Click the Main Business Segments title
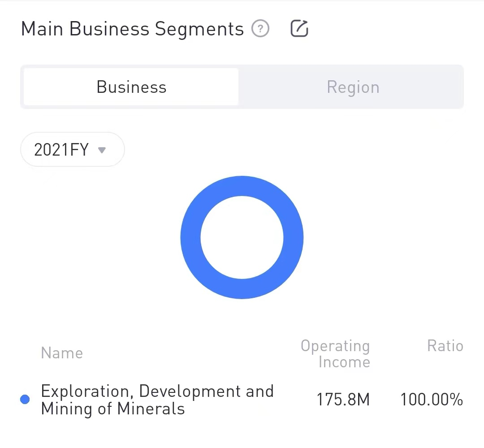Screen dimensions: 484x448 point(132,29)
